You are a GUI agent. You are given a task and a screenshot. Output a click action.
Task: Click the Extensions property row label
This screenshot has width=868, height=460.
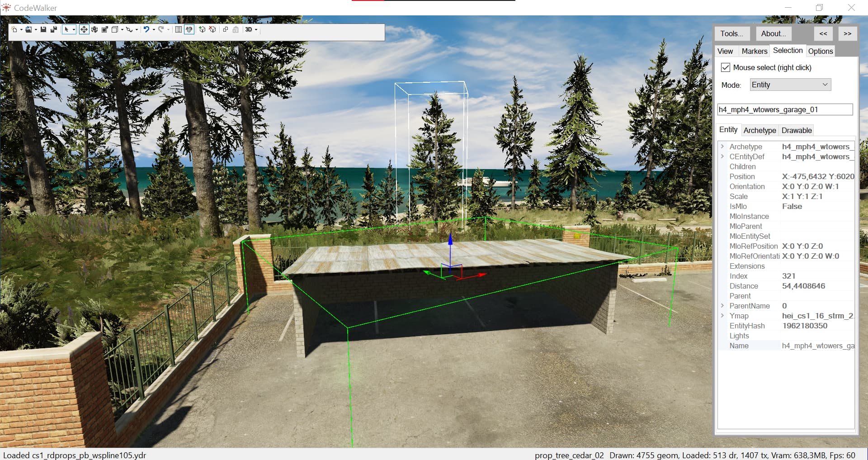pyautogui.click(x=747, y=266)
